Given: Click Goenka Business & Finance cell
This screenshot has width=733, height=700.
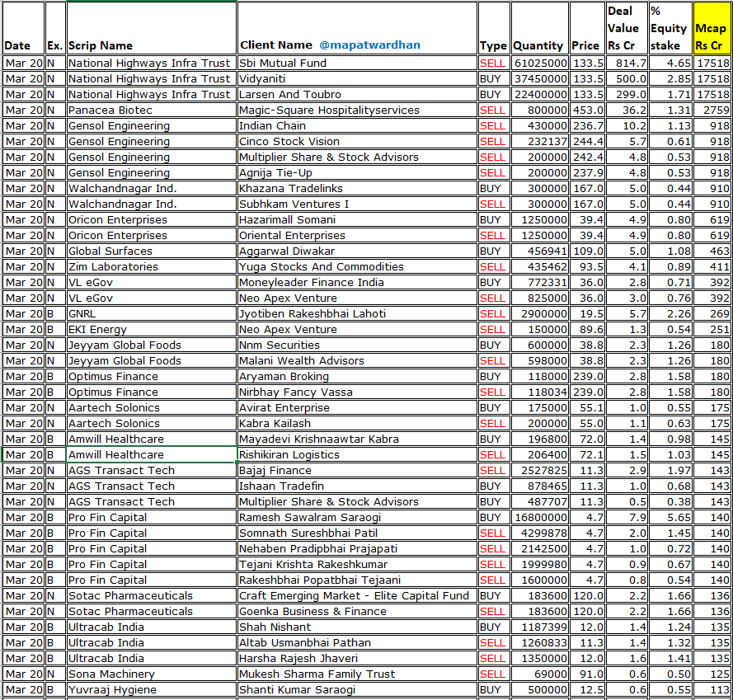Looking at the screenshot, I should (x=357, y=611).
